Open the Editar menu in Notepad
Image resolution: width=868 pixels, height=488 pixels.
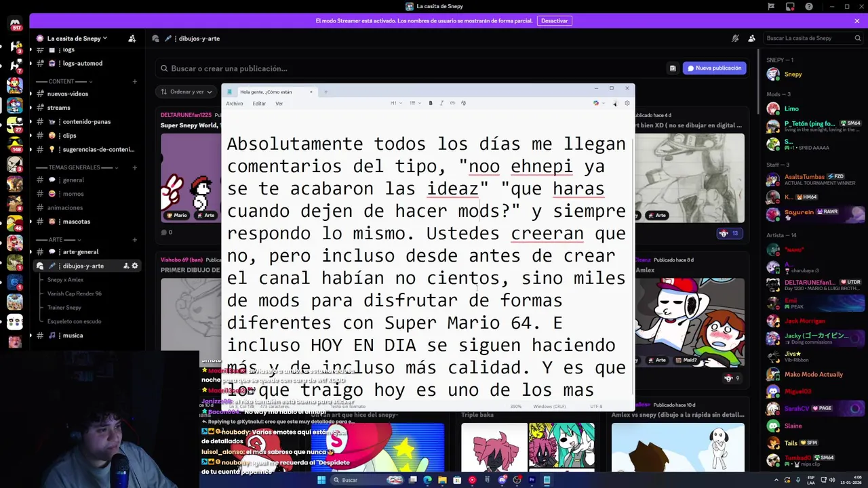click(259, 104)
